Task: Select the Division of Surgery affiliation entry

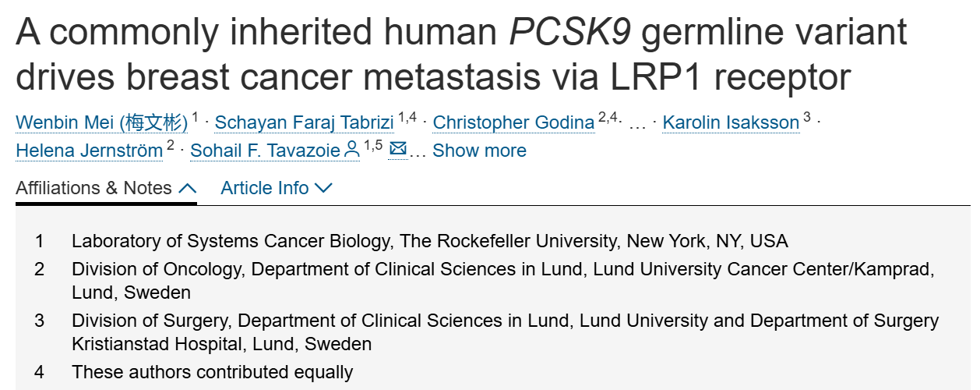Action: 506,332
